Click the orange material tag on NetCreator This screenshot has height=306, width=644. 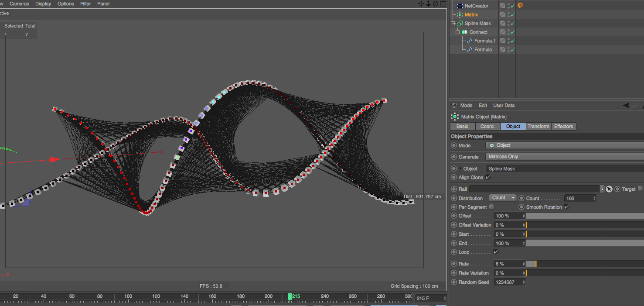tap(520, 6)
